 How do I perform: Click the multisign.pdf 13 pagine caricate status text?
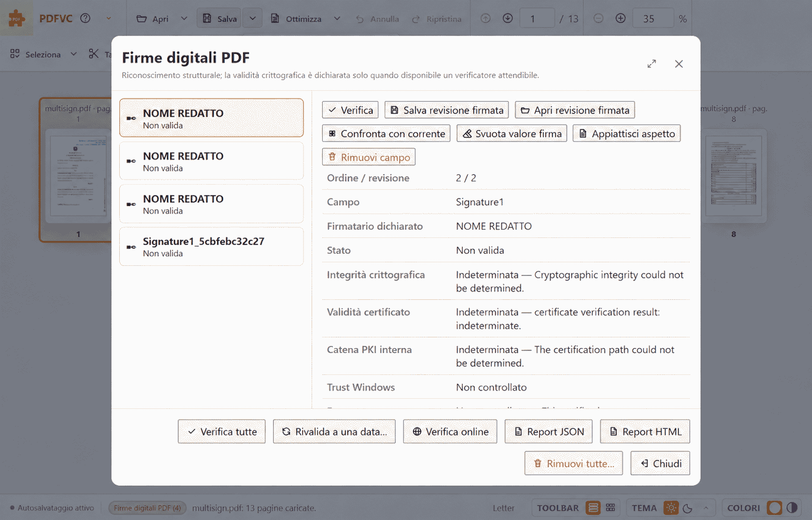point(254,508)
